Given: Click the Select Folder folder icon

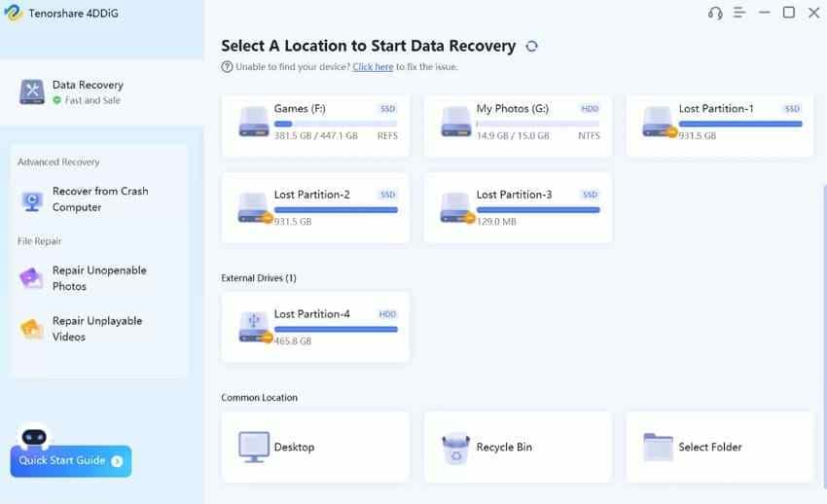Looking at the screenshot, I should click(x=659, y=447).
